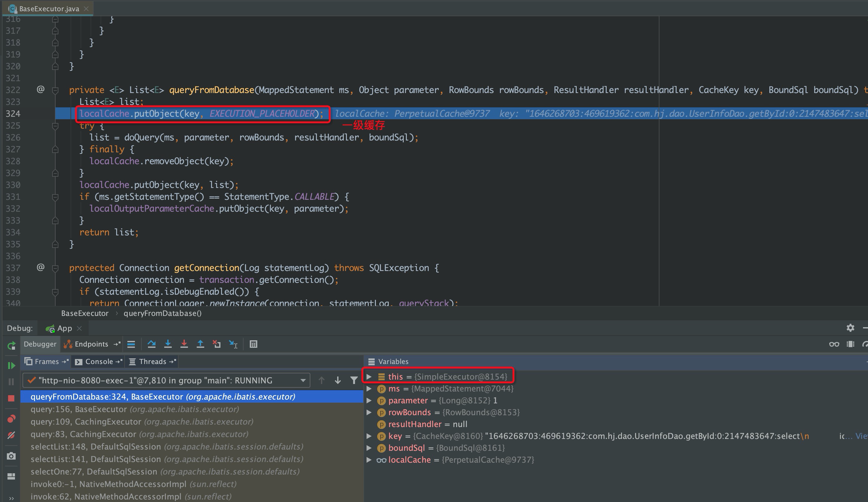The width and height of the screenshot is (868, 502).
Task: Click the queryFromDatabase() breadcrumb
Action: [x=162, y=313]
